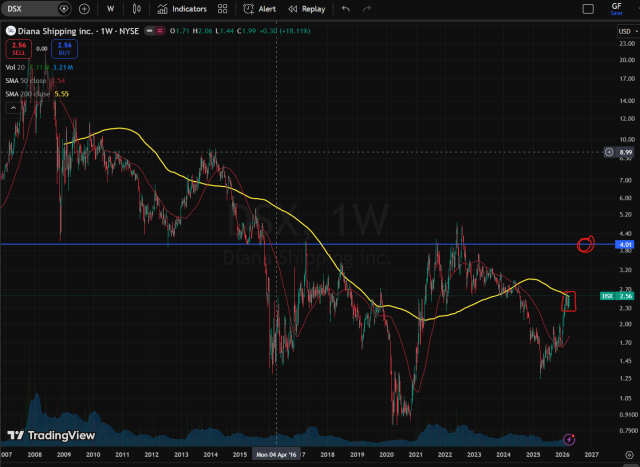Open the indicator templates grid icon
Viewport: 640px width, 467px height.
click(222, 9)
